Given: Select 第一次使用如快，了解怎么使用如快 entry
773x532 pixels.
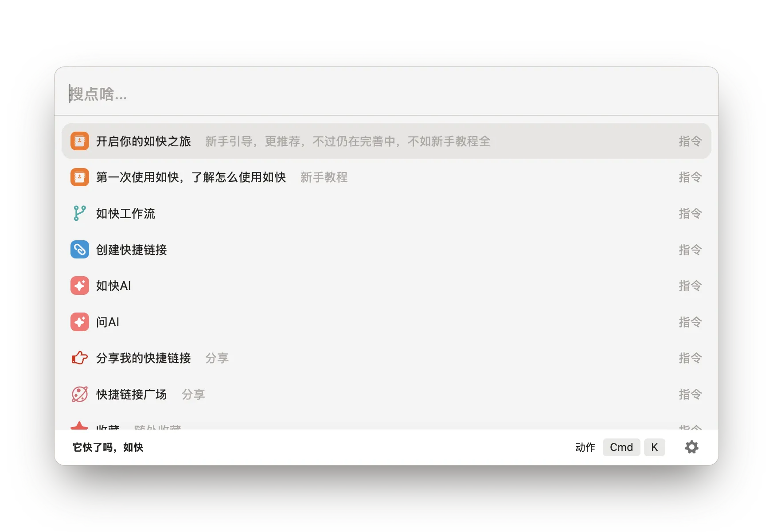Looking at the screenshot, I should click(x=386, y=177).
